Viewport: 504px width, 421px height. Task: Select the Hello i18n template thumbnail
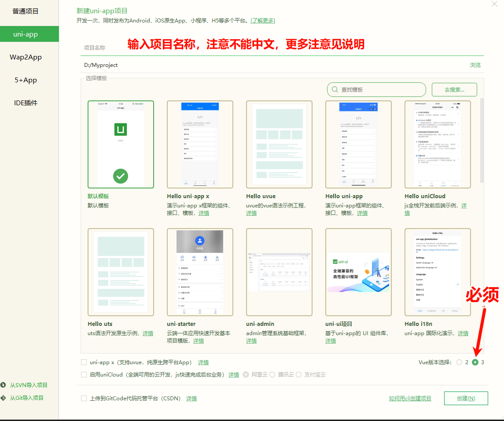pyautogui.click(x=438, y=272)
